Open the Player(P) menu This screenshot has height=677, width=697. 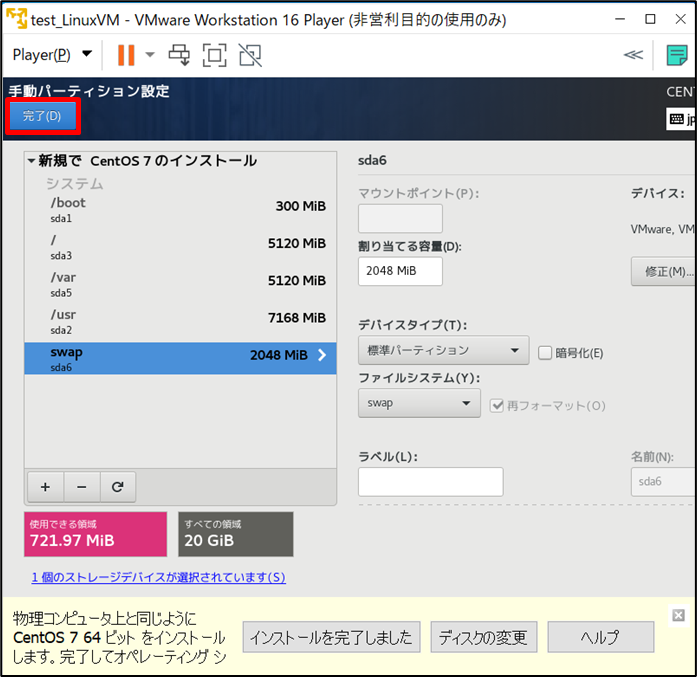tap(52, 55)
